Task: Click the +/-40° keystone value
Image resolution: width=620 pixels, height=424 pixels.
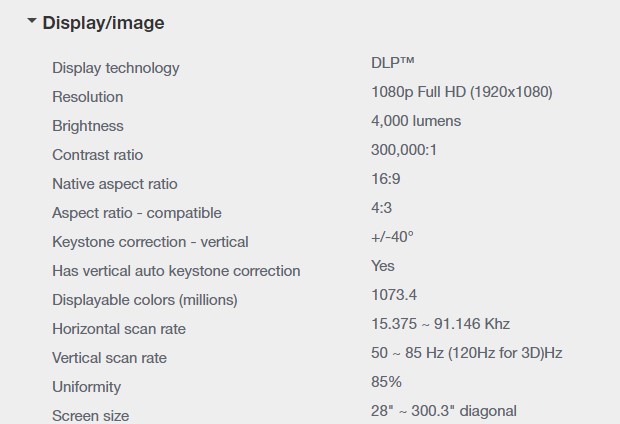Action: pyautogui.click(x=392, y=237)
